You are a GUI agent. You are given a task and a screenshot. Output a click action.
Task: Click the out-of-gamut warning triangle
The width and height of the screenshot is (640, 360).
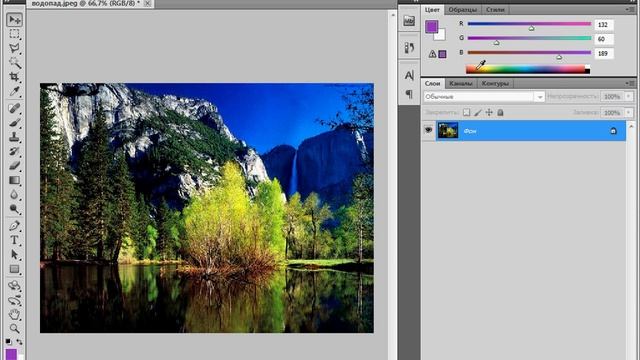(x=432, y=54)
